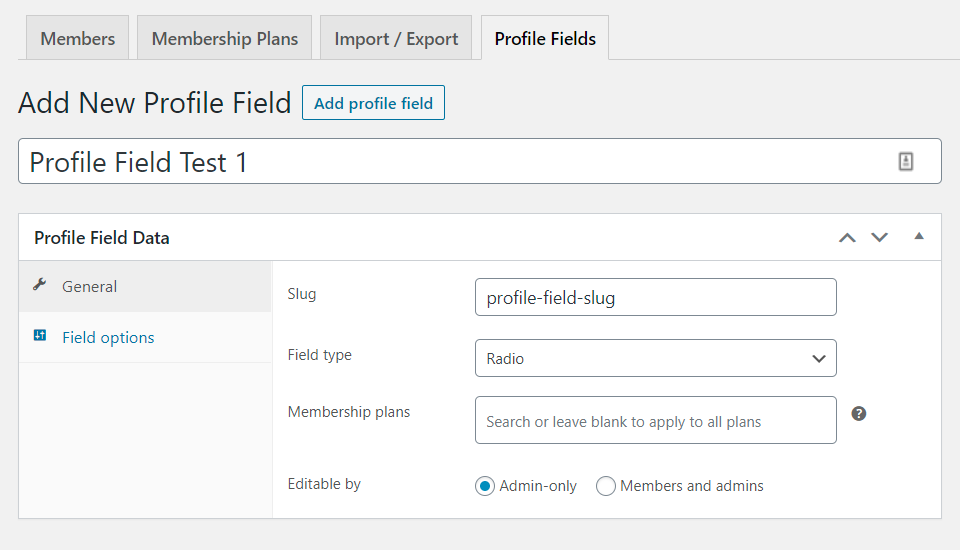This screenshot has width=960, height=550.
Task: Select the Admin-only radio button
Action: (x=485, y=486)
